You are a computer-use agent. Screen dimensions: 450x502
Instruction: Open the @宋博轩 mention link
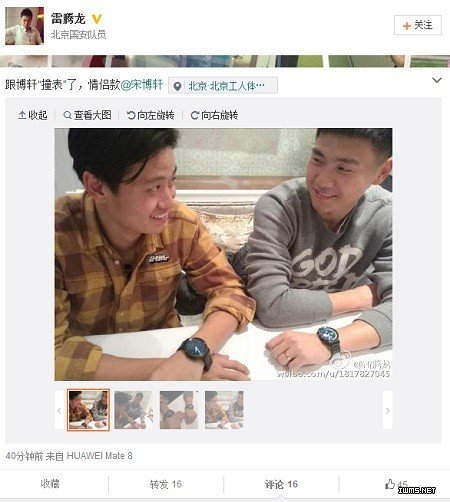142,85
